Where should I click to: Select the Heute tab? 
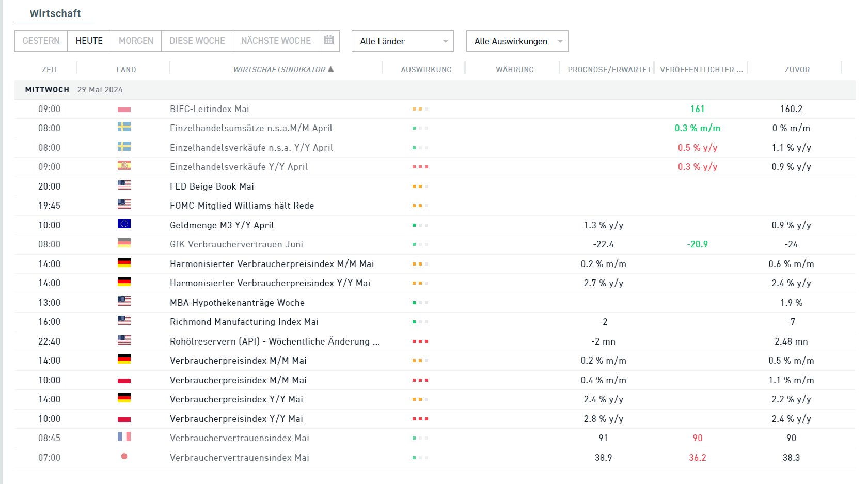pos(89,41)
